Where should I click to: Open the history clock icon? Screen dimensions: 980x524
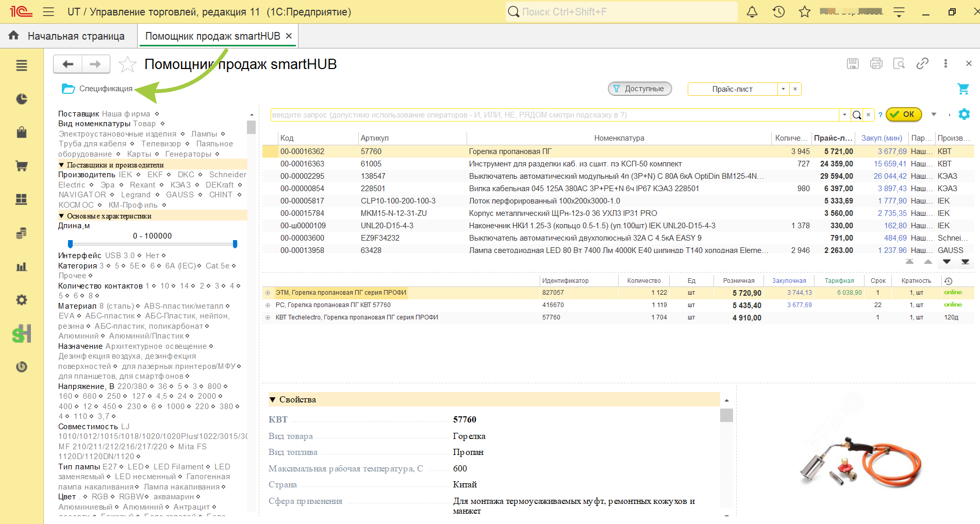point(778,12)
